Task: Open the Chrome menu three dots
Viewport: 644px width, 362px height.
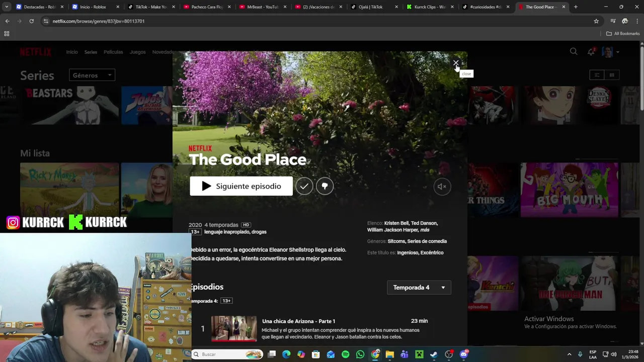Action: [x=637, y=21]
